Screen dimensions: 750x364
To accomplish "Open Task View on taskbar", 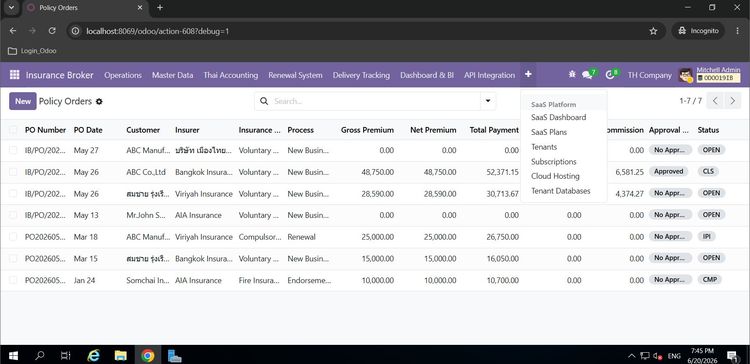I will point(66,355).
